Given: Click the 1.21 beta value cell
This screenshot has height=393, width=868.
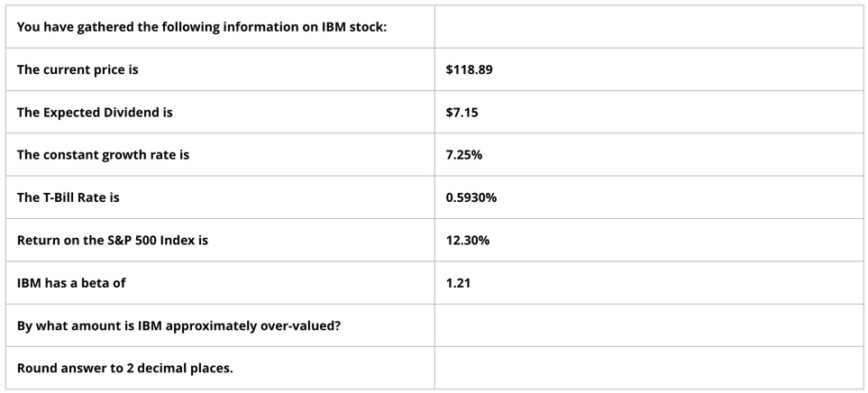Looking at the screenshot, I should click(649, 282).
